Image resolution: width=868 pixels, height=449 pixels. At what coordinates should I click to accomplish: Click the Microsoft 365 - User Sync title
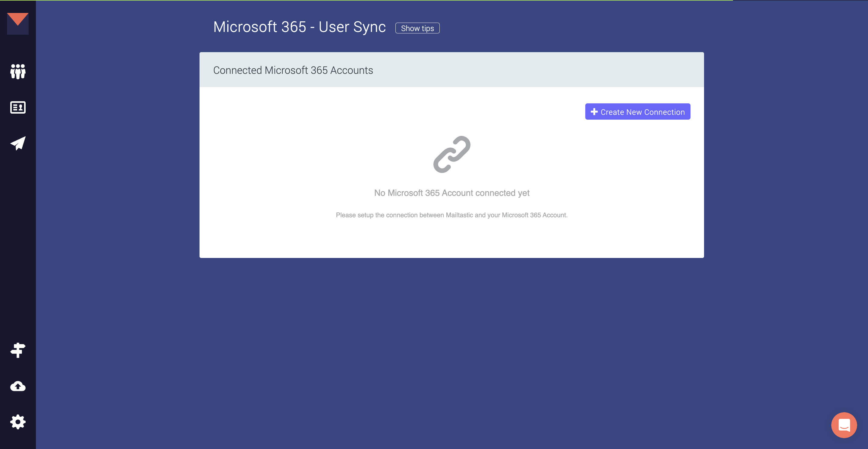pyautogui.click(x=299, y=27)
